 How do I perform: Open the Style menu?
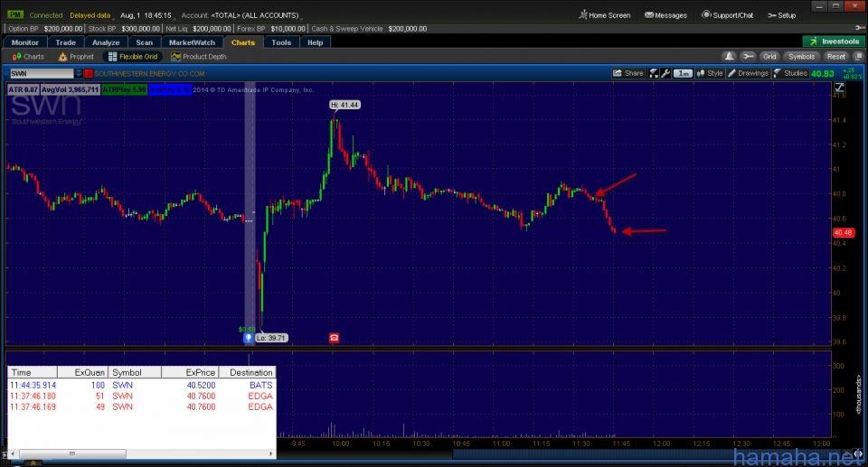(710, 73)
